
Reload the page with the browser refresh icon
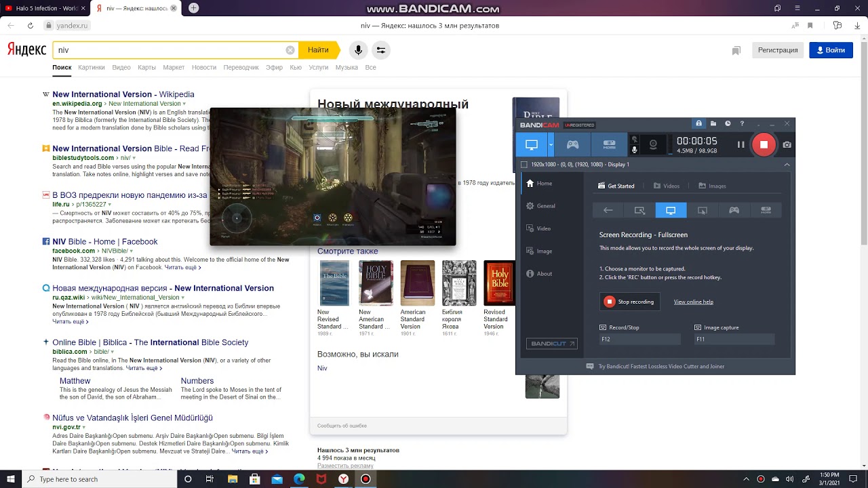[30, 26]
